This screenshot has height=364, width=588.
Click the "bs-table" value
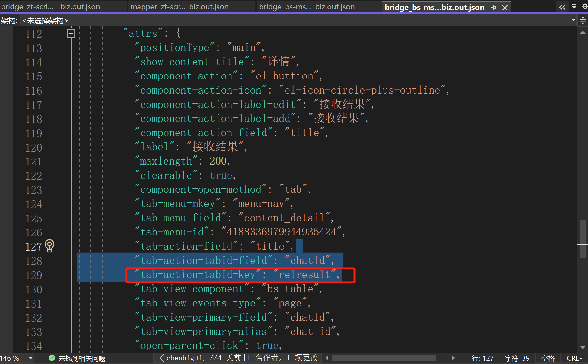click(290, 289)
